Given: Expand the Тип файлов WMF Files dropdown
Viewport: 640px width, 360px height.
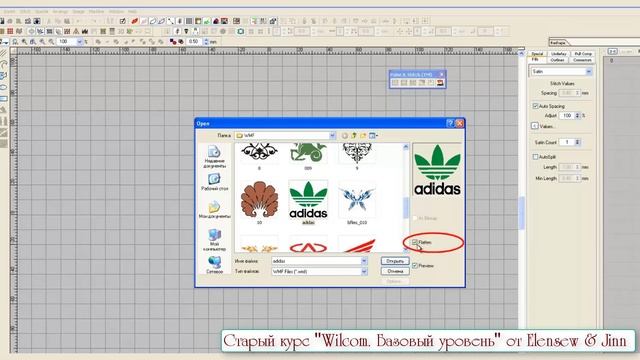Looking at the screenshot, I should [364, 271].
